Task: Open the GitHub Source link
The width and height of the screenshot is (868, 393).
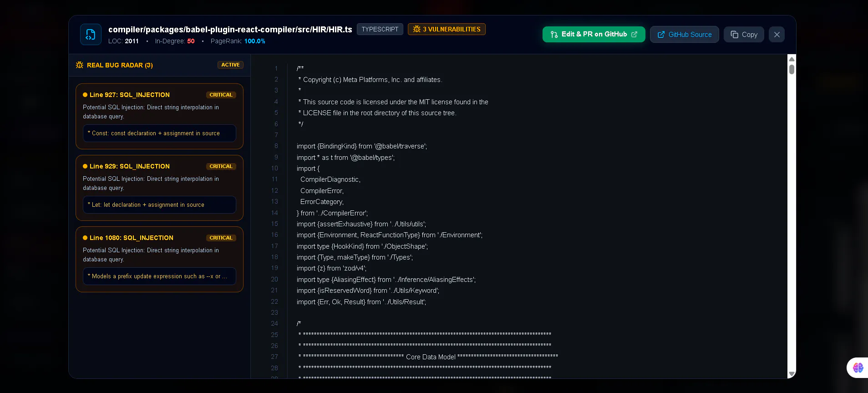Action: tap(684, 34)
